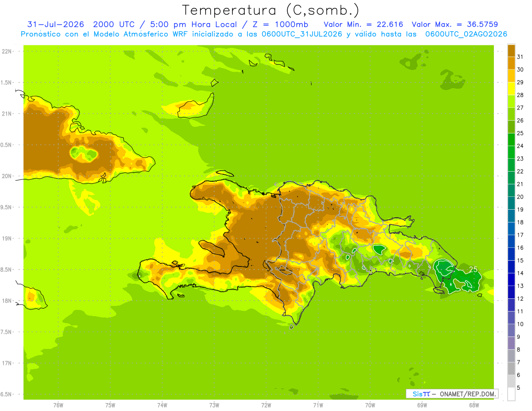The height and width of the screenshot is (411, 532).
Task: Click the "17N" latitude axis label
Action: 7,363
